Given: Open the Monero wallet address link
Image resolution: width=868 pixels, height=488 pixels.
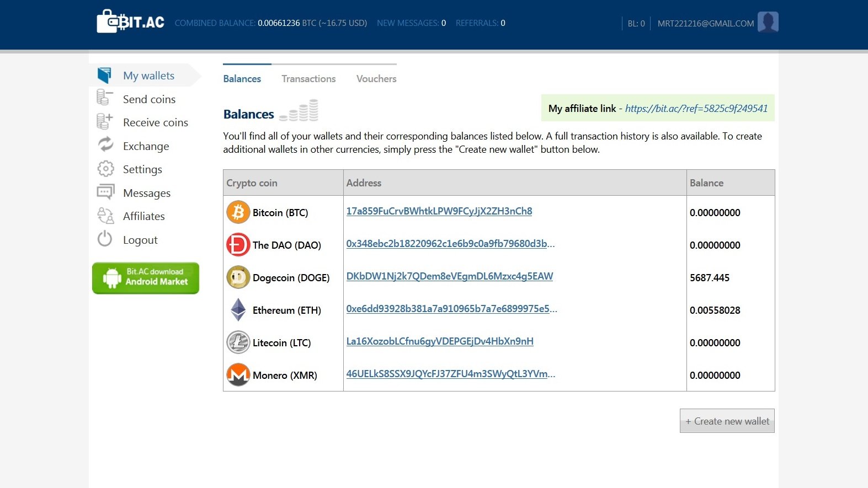Looking at the screenshot, I should click(x=451, y=374).
